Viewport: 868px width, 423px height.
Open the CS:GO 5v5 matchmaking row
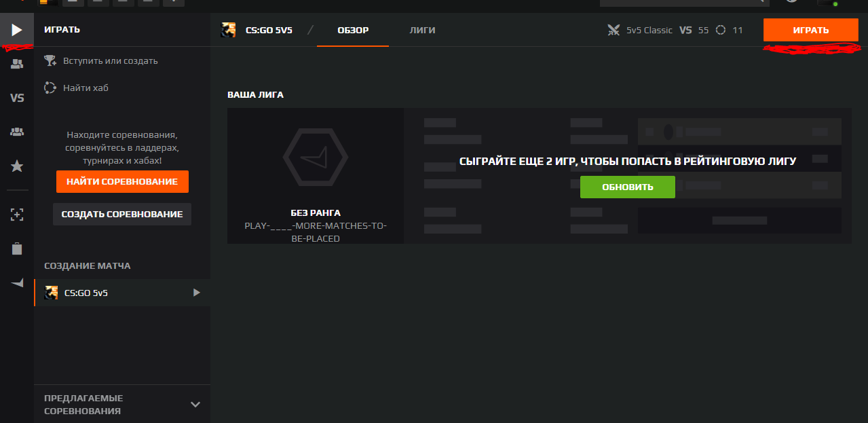(122, 293)
